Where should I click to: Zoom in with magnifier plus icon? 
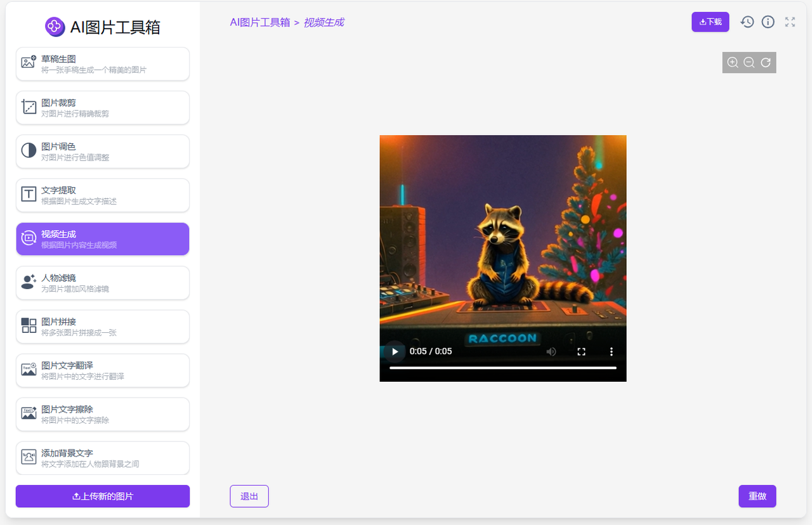pyautogui.click(x=733, y=62)
